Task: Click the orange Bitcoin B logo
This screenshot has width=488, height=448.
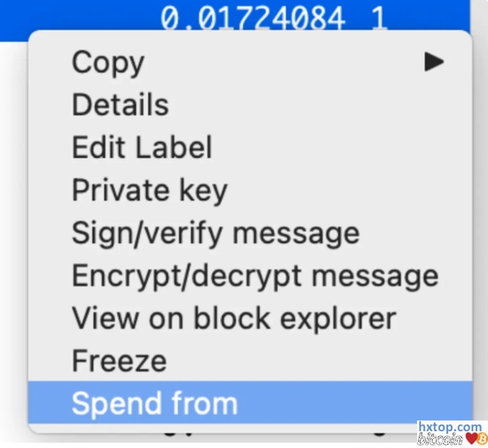Action: (484, 439)
